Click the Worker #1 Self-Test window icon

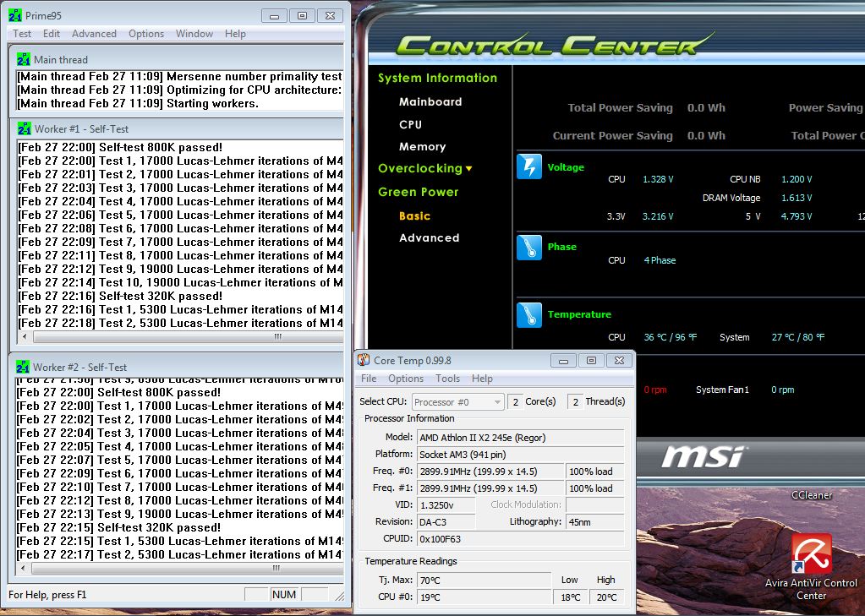click(x=25, y=128)
